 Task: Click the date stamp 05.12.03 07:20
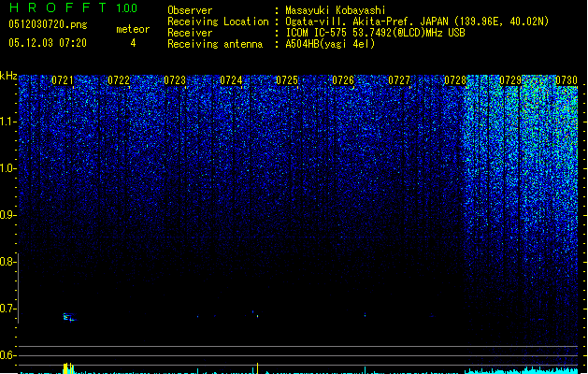(48, 43)
